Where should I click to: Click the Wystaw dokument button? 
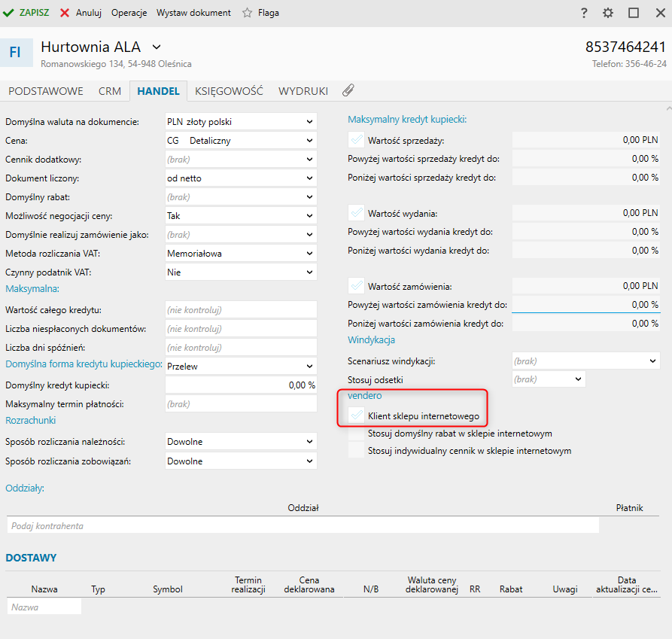tap(193, 13)
